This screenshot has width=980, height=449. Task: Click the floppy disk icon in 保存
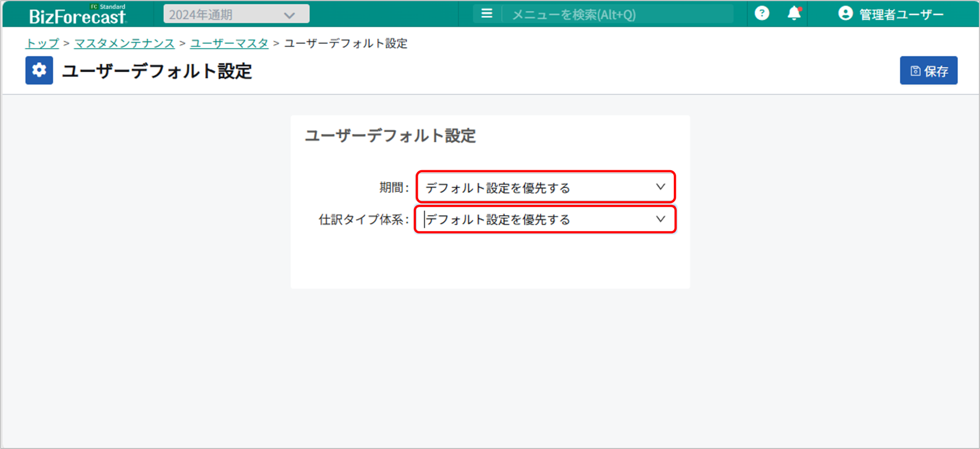[x=915, y=71]
